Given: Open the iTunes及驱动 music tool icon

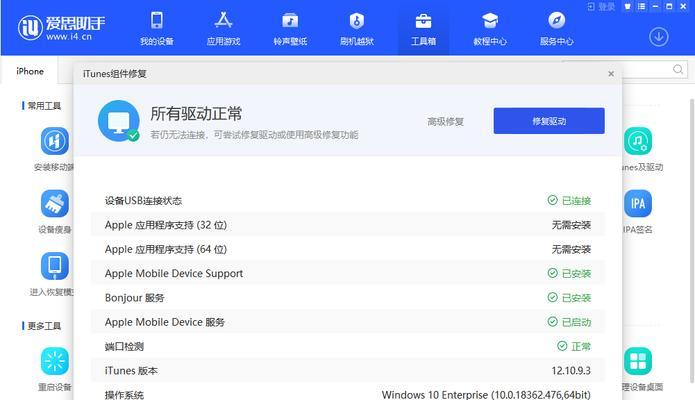Looking at the screenshot, I should [638, 141].
